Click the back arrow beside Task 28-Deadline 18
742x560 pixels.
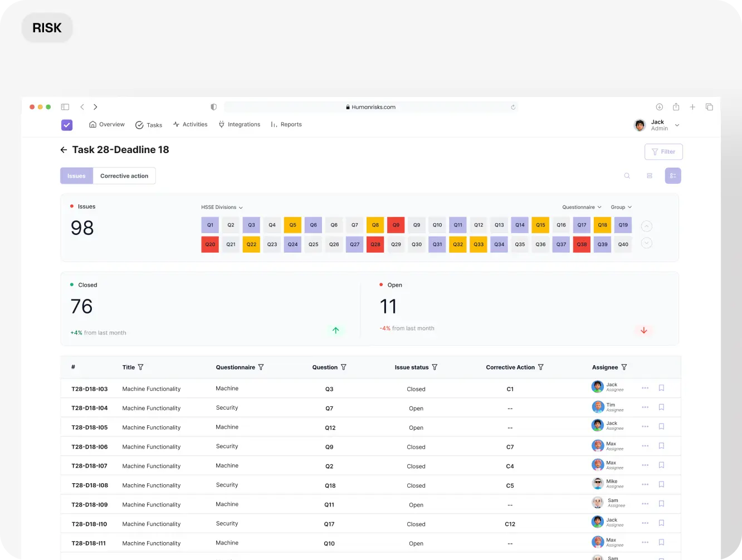(64, 149)
